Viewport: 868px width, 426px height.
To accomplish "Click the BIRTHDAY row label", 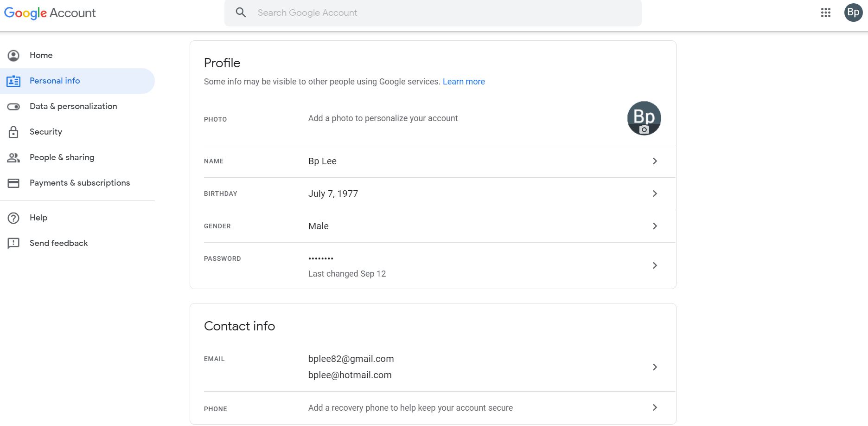I will 221,194.
